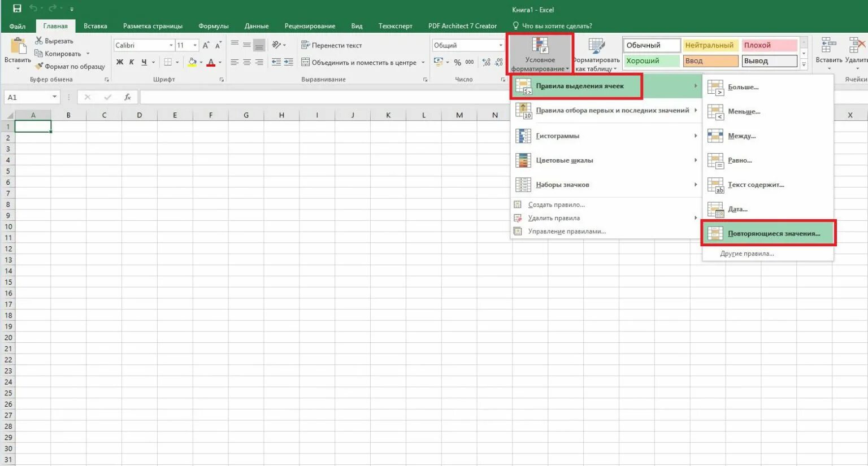
Task: Click the decrease indent icon
Action: (276, 62)
